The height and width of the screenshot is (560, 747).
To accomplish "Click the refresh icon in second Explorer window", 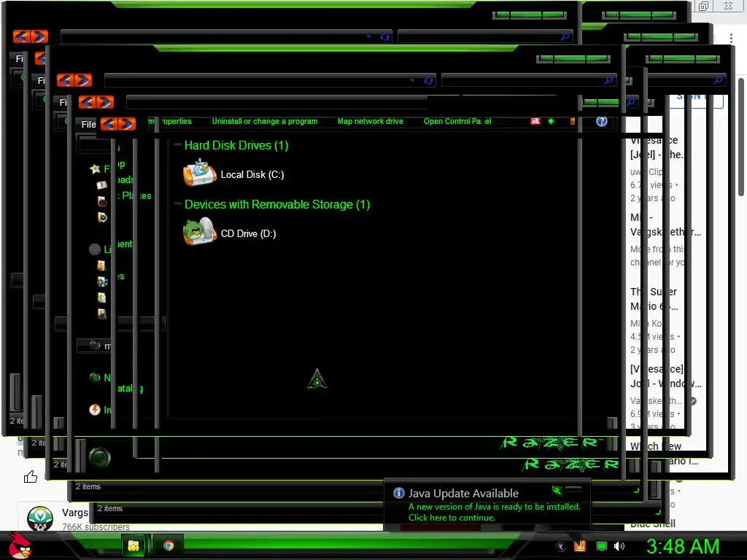I will pyautogui.click(x=429, y=80).
